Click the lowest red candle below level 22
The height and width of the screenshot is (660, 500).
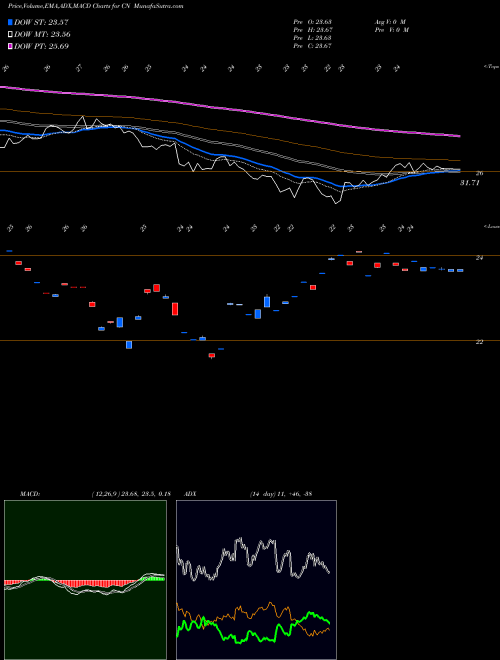point(212,356)
